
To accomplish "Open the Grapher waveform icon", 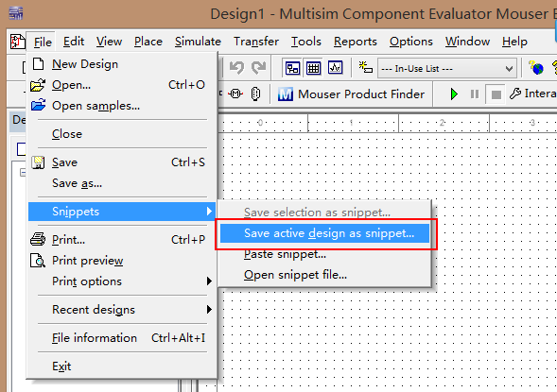I will coord(336,67).
